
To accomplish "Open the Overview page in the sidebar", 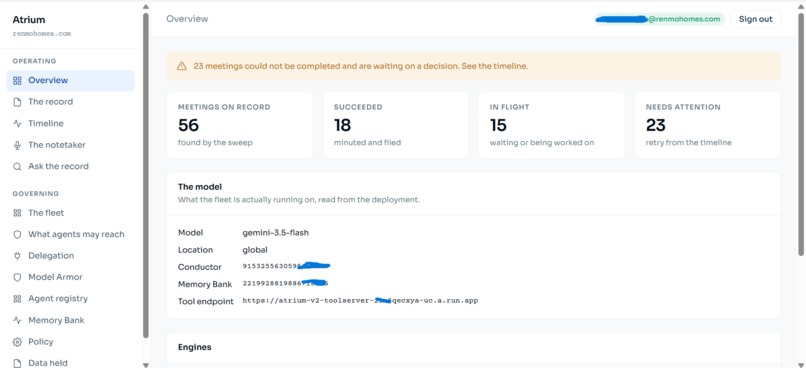I will [x=70, y=81].
